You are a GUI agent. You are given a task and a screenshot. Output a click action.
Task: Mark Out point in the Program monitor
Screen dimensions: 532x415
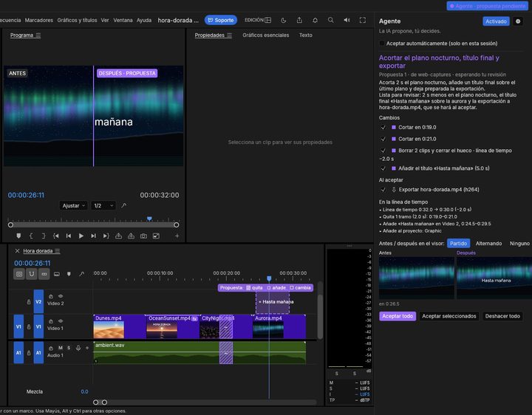[x=44, y=236]
